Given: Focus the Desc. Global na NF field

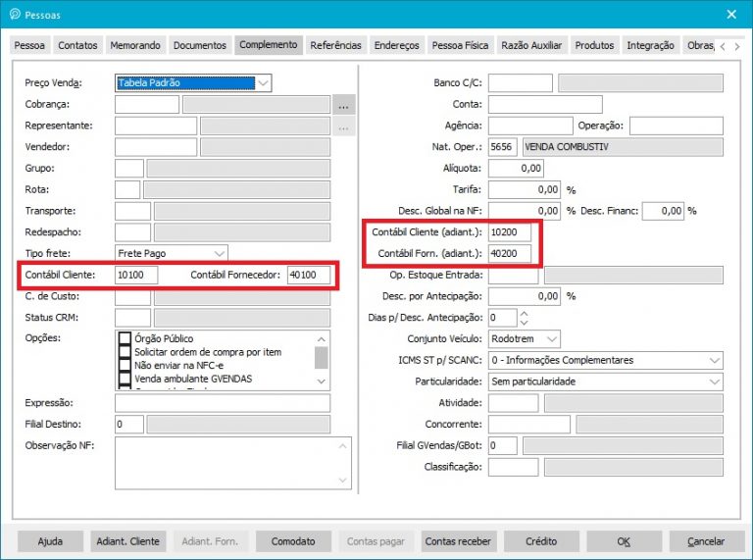Looking at the screenshot, I should pos(525,211).
